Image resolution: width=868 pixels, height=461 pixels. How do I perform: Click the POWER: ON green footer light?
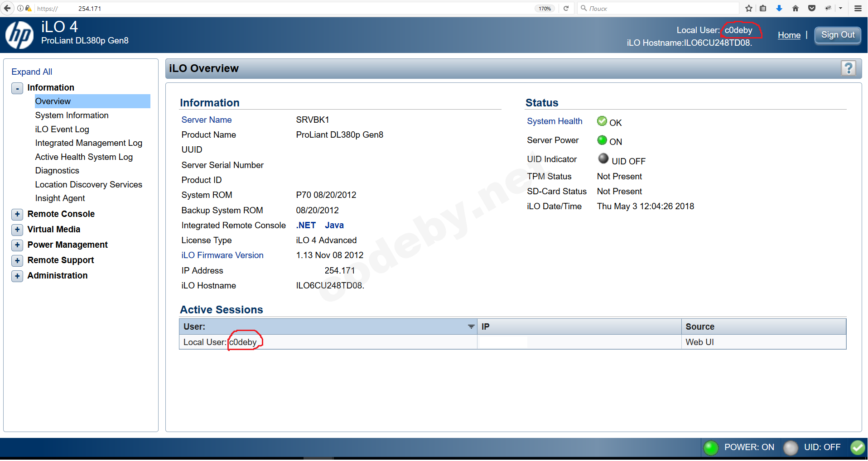[711, 447]
